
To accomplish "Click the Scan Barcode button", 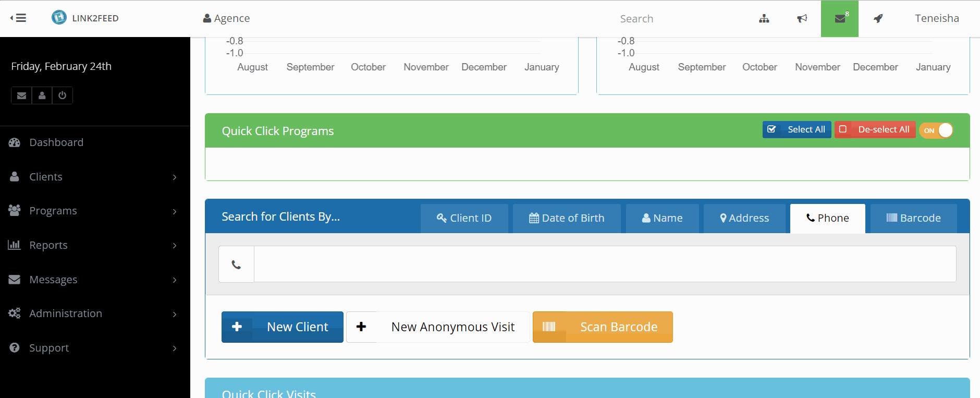I will 603,327.
